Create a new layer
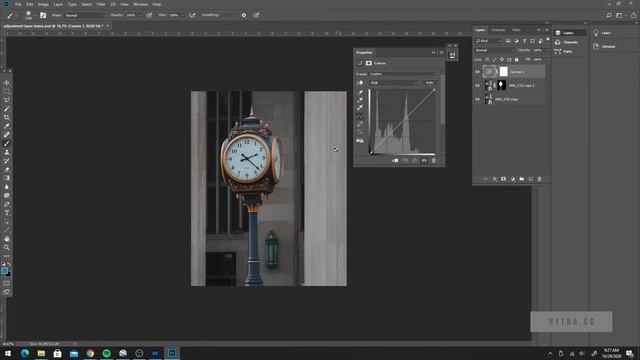640x360 pixels. click(x=531, y=179)
